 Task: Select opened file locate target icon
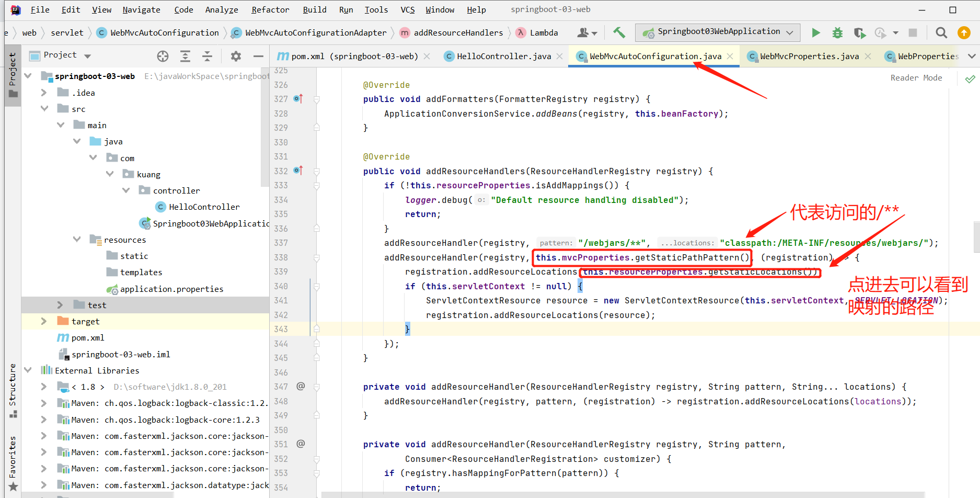[163, 56]
